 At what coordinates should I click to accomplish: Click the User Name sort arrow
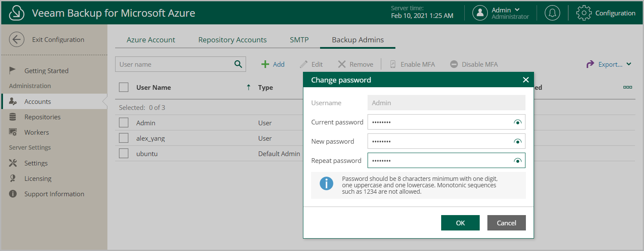coord(249,87)
